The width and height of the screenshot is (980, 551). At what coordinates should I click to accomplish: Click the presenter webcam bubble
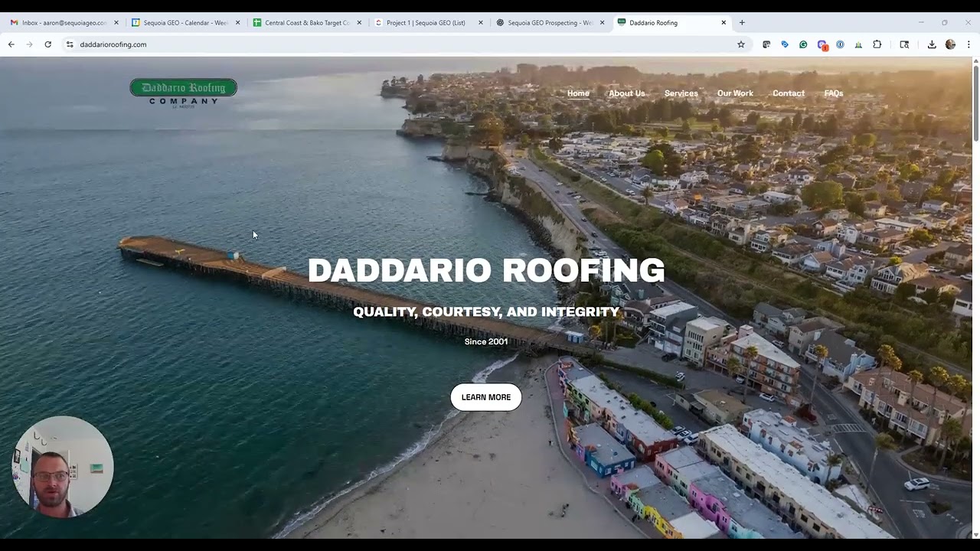63,467
